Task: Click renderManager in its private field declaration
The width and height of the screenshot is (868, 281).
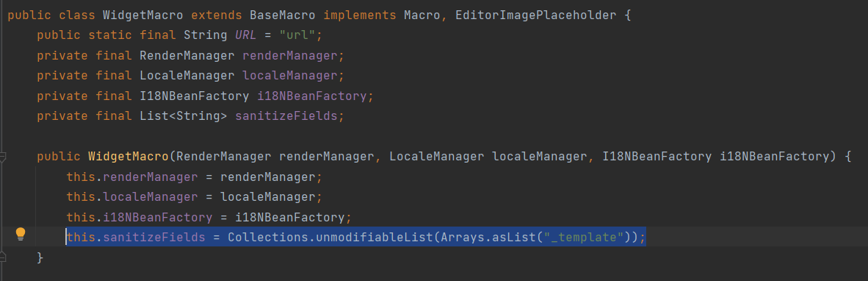Action: pos(290,55)
